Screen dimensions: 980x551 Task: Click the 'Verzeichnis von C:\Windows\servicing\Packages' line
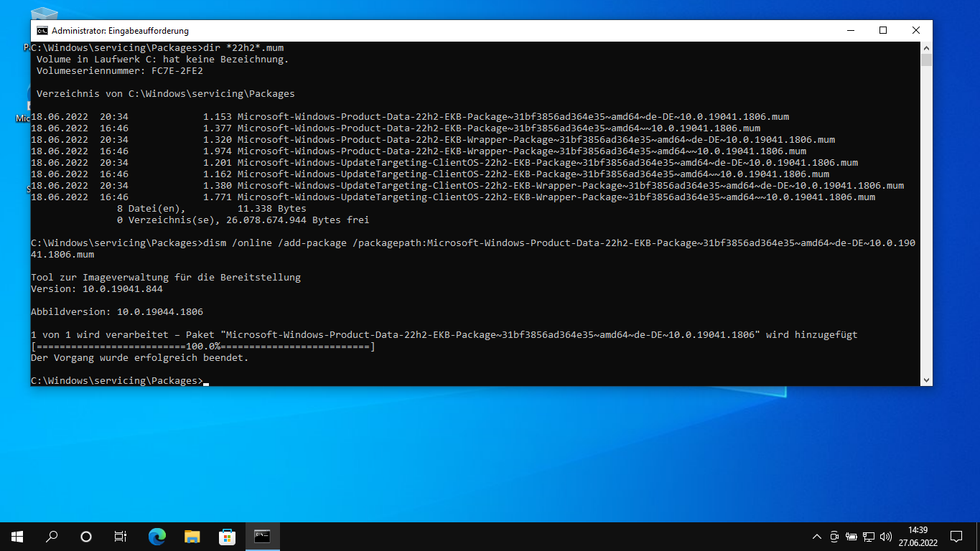pos(166,94)
